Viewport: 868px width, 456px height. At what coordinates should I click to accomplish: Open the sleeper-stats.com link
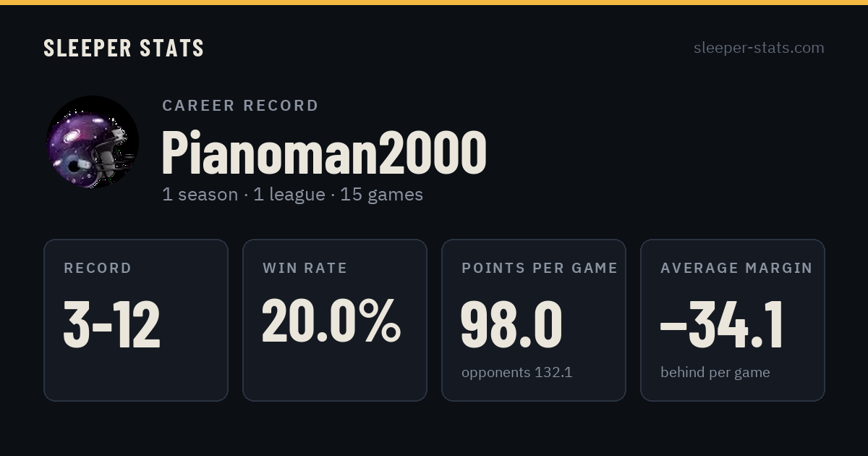pos(759,48)
